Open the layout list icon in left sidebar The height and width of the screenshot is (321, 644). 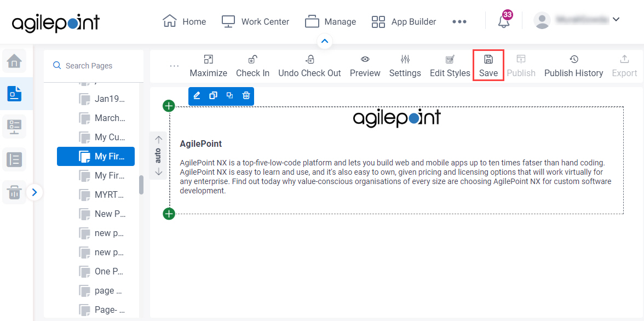(x=14, y=159)
